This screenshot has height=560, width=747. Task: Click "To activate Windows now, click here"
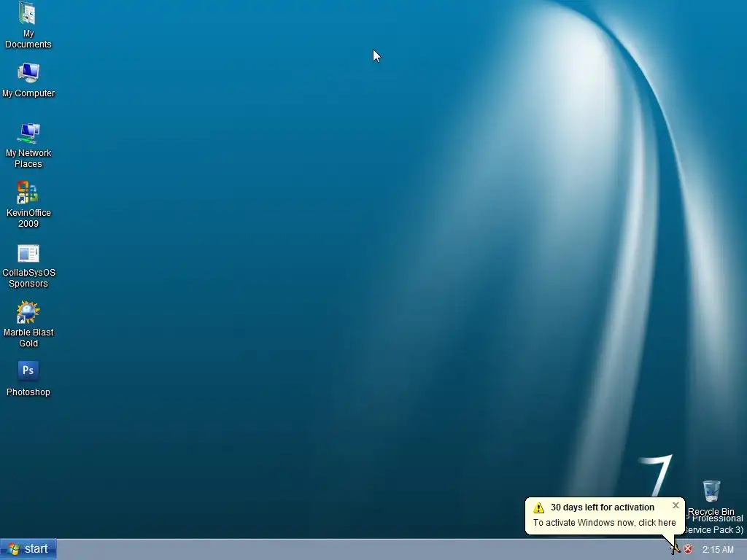(x=604, y=523)
